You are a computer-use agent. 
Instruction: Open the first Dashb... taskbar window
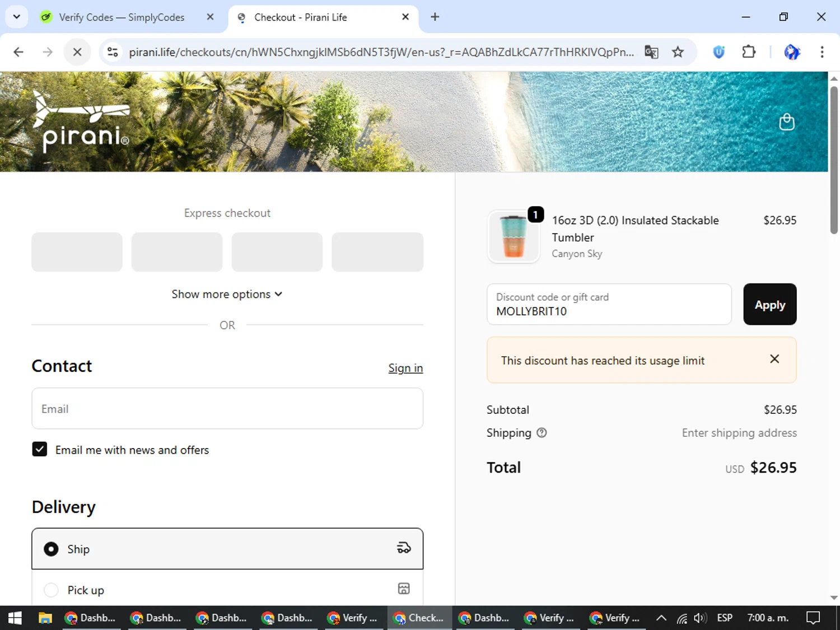coord(90,618)
